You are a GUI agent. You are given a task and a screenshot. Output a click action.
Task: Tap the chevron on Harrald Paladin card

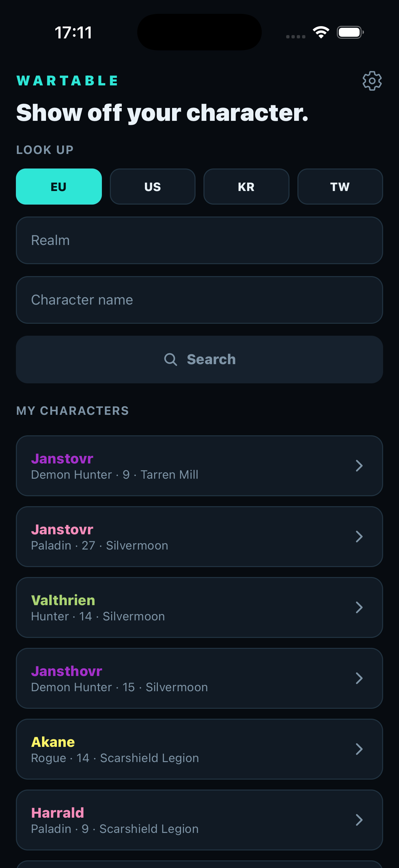[x=359, y=819]
